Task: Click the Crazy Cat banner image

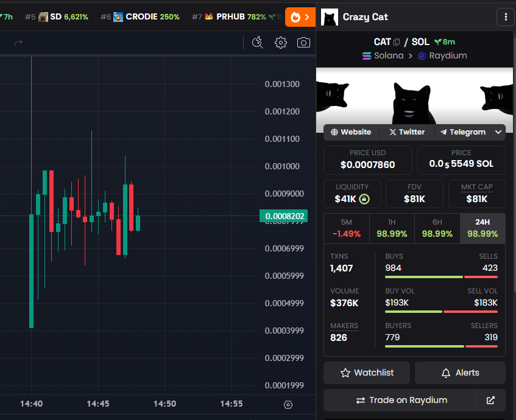Action: (414, 96)
